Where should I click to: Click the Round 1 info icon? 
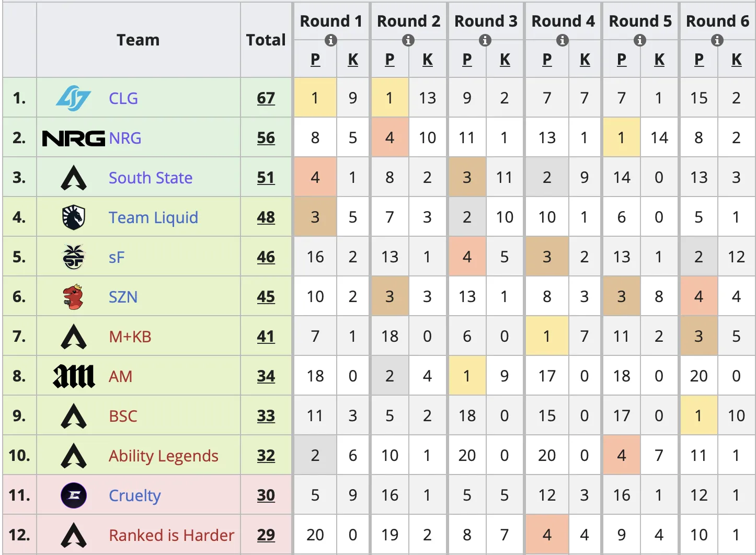coord(330,40)
